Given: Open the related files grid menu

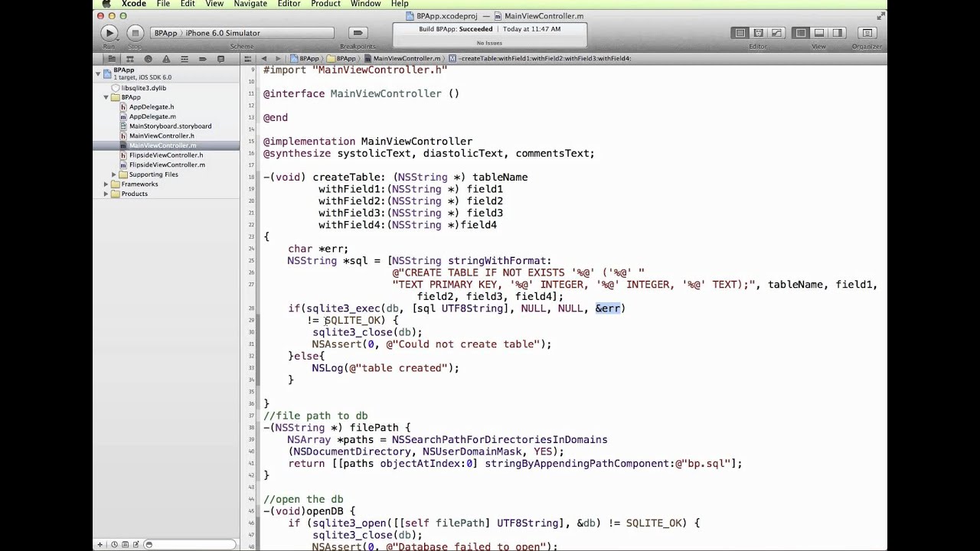Looking at the screenshot, I should [248, 59].
